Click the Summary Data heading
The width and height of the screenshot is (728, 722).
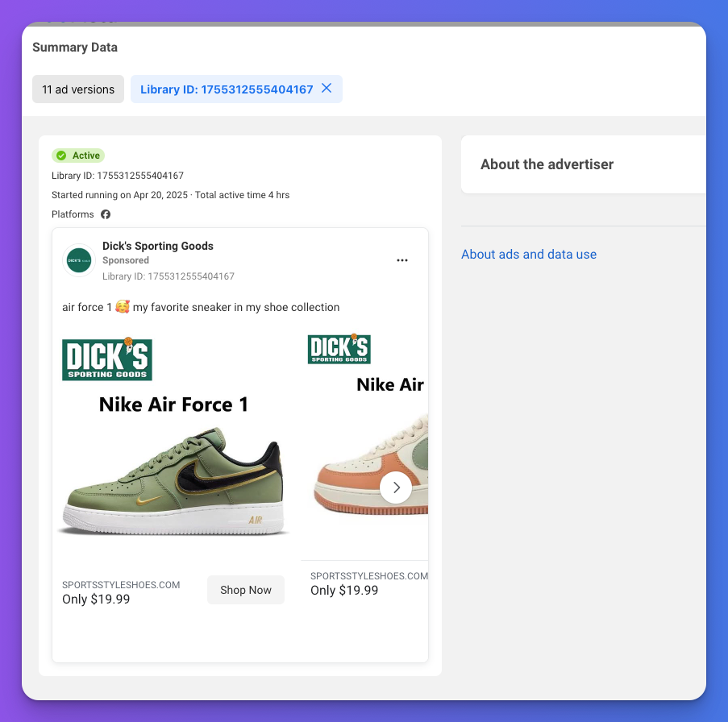click(x=75, y=48)
